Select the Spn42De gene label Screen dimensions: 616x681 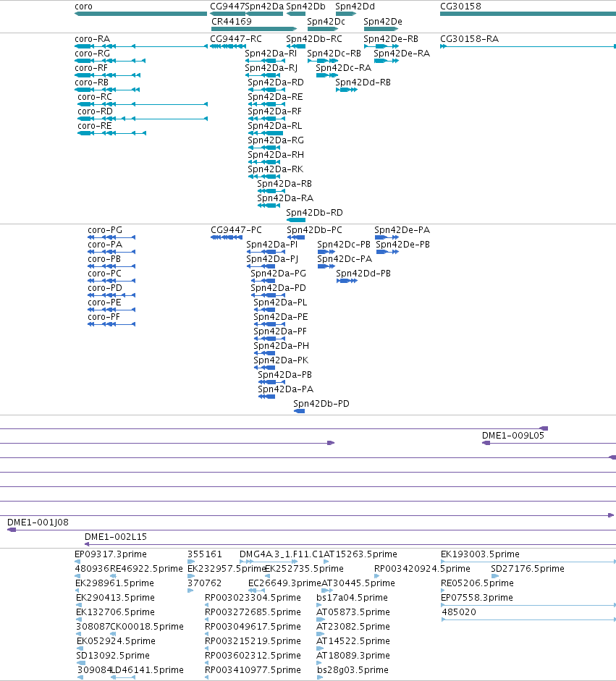click(x=383, y=21)
